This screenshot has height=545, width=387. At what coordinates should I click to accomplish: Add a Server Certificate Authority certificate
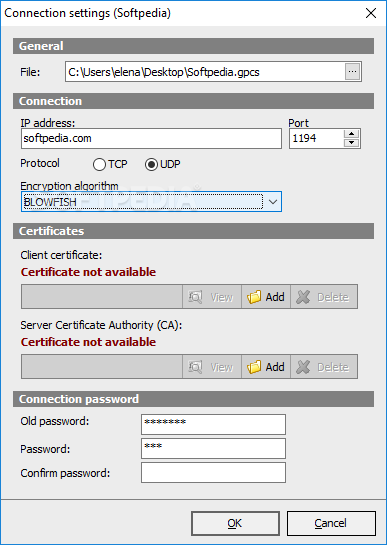coord(266,367)
